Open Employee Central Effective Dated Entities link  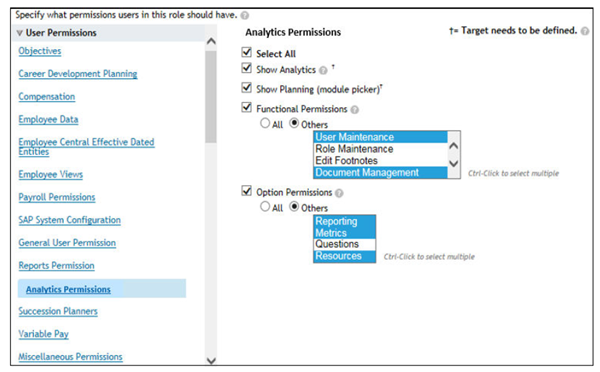tap(86, 147)
